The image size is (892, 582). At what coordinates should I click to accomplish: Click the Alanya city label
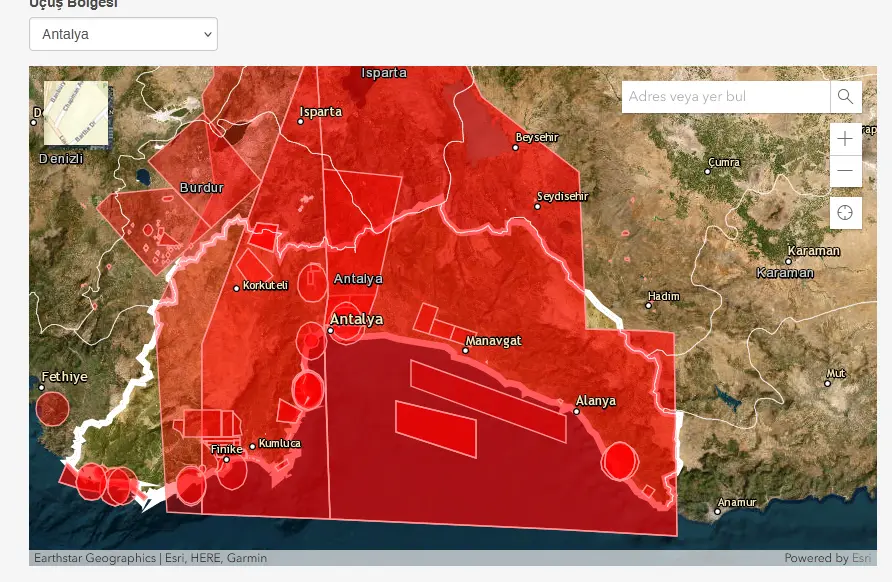pyautogui.click(x=596, y=401)
